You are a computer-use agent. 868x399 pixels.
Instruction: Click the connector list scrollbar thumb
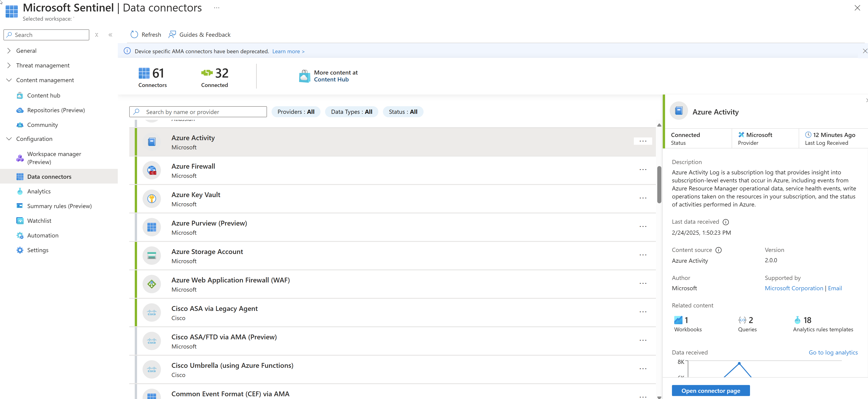[x=659, y=184]
